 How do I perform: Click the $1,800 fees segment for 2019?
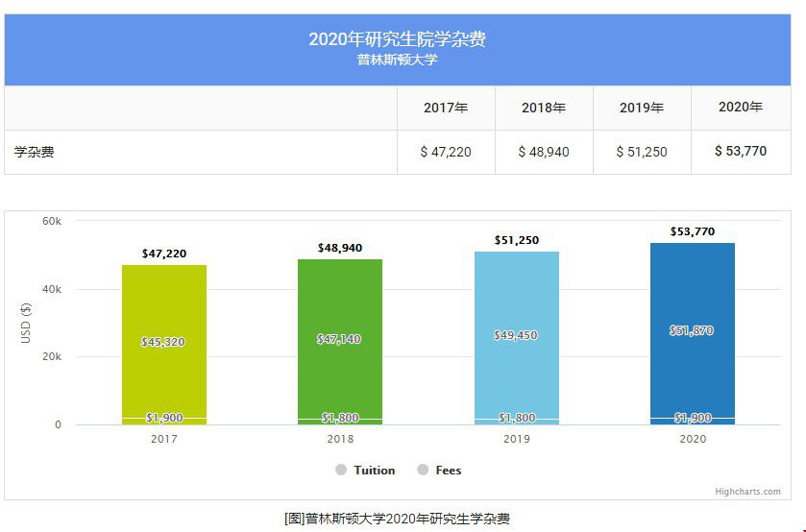point(516,422)
